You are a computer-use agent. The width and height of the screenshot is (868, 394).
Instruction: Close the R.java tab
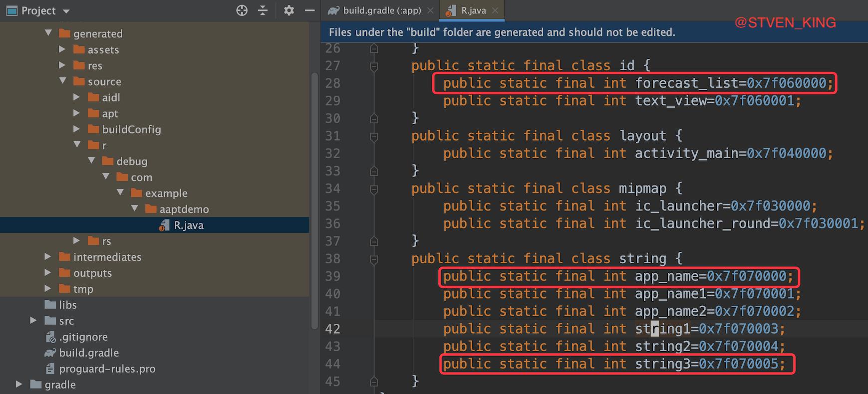tap(495, 10)
